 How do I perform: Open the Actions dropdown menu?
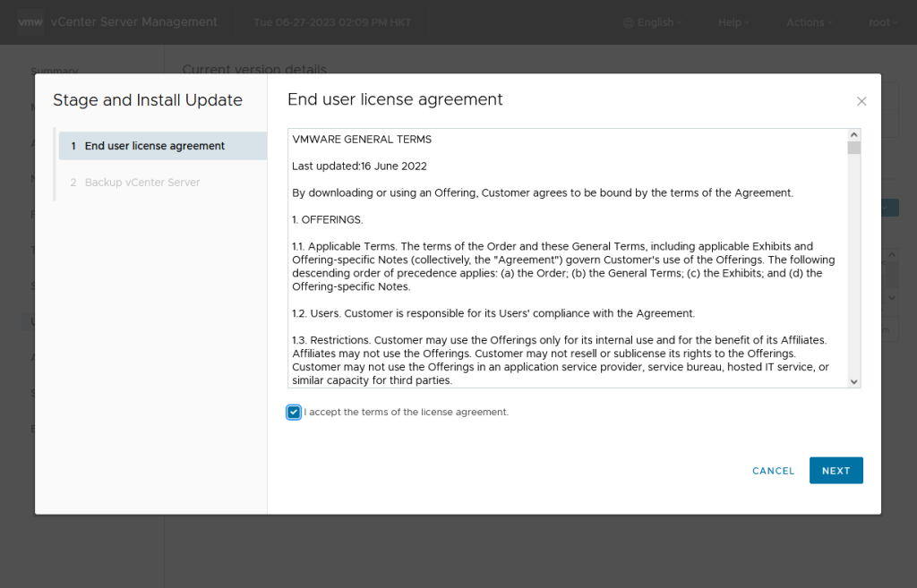tap(809, 22)
